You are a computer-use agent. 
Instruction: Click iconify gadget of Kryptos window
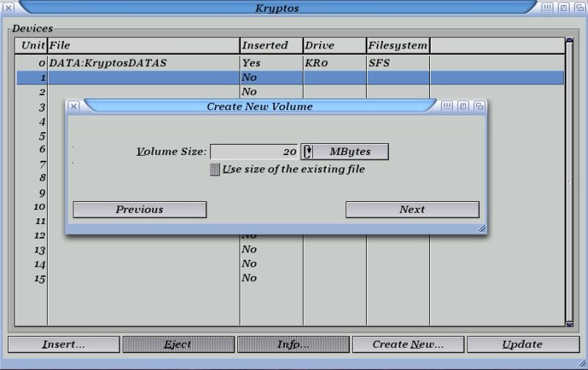pyautogui.click(x=547, y=8)
